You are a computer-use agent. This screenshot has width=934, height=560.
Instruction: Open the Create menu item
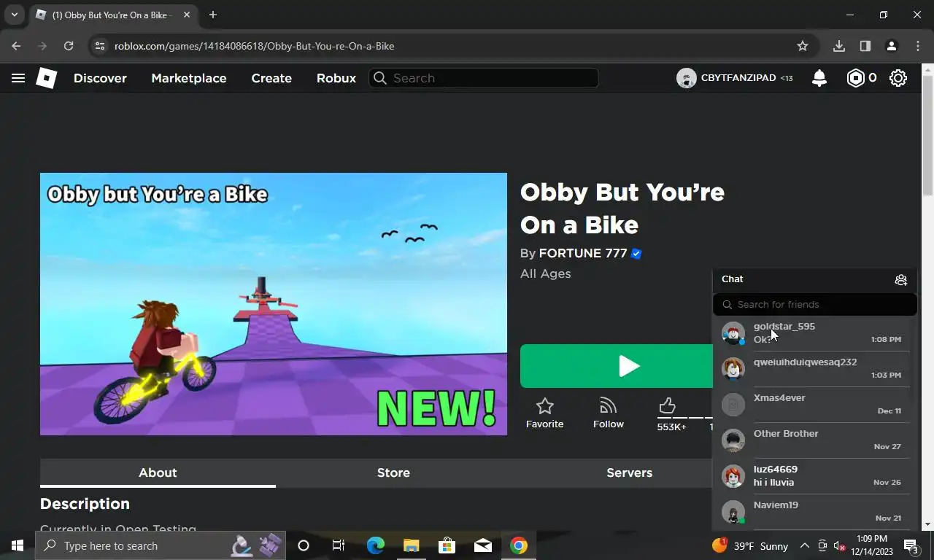point(271,78)
